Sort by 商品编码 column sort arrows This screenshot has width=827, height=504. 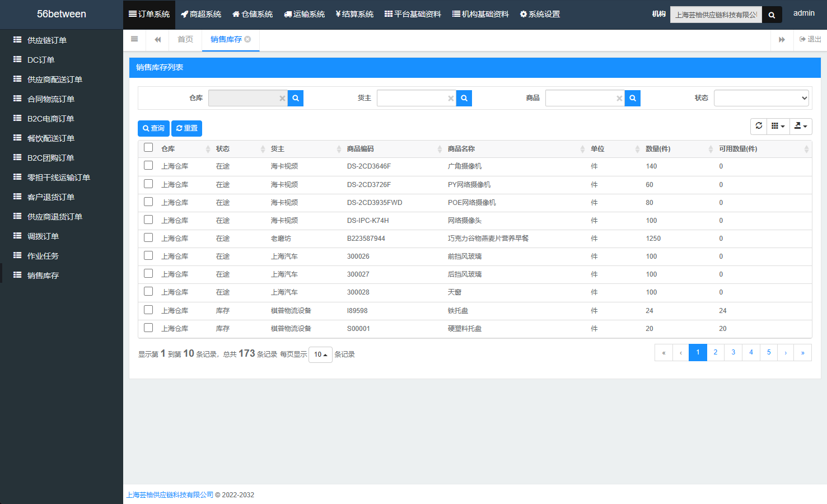(440, 149)
